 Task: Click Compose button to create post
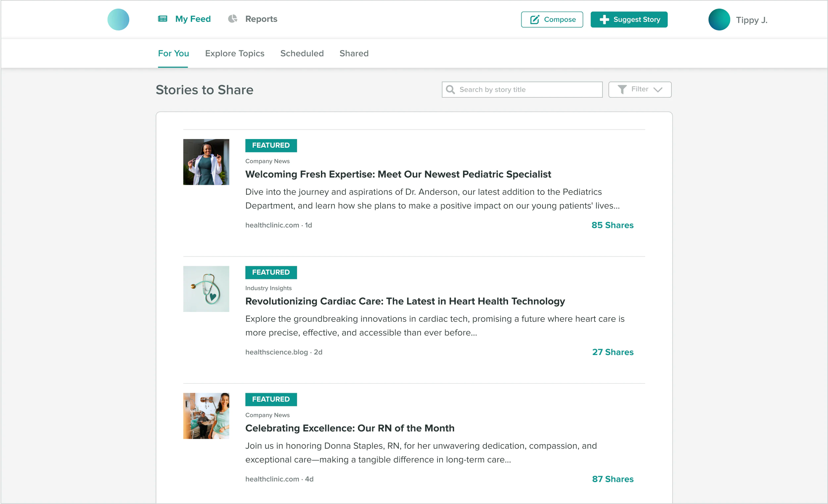[x=551, y=20]
